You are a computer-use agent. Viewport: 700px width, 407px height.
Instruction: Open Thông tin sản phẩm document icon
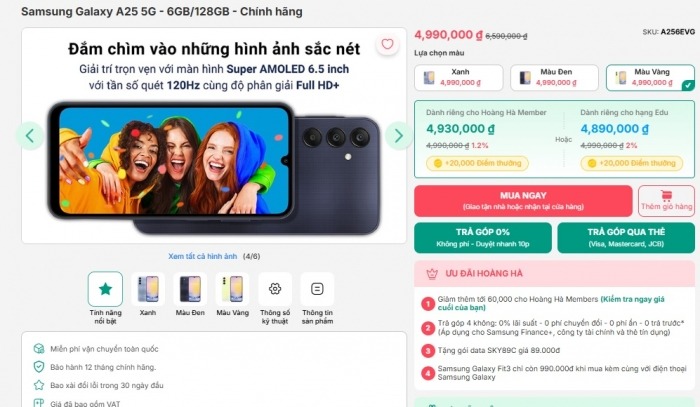pyautogui.click(x=317, y=289)
